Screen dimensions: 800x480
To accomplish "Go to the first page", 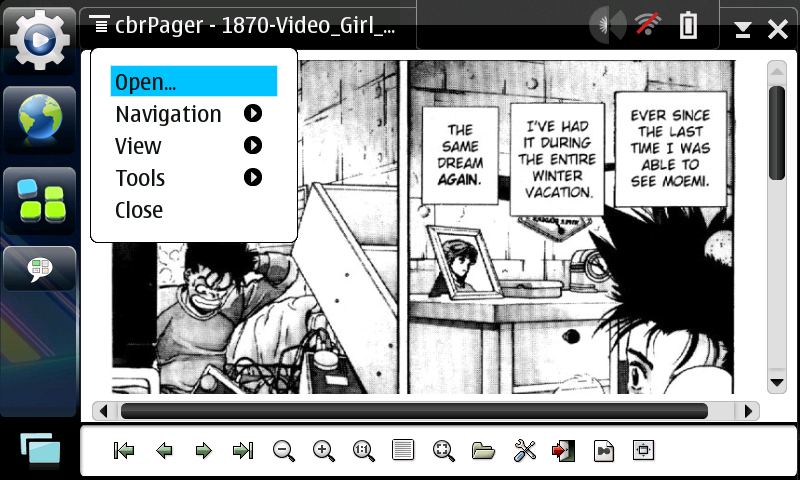I will click(x=124, y=450).
